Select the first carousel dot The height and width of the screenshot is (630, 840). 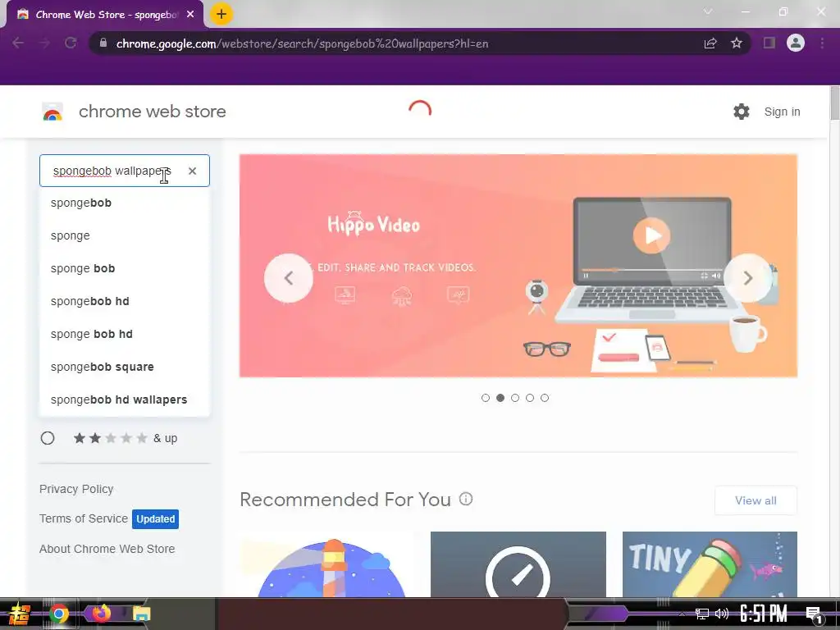click(x=486, y=398)
